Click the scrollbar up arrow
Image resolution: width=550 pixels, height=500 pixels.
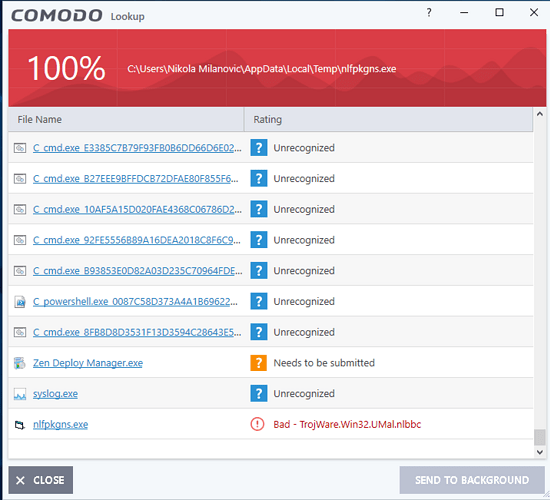point(540,114)
